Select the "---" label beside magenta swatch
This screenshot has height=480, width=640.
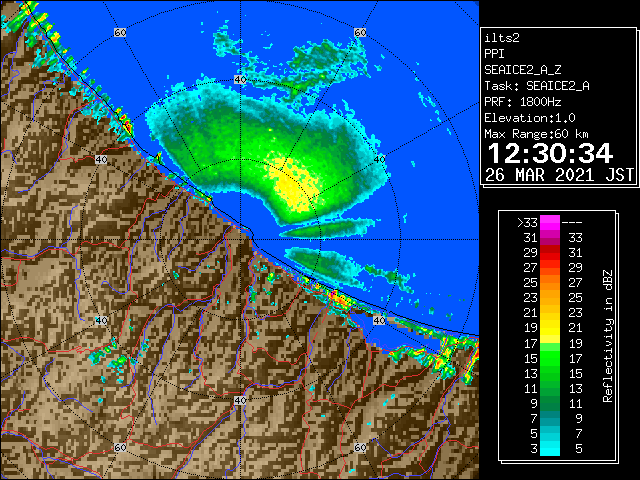point(572,223)
